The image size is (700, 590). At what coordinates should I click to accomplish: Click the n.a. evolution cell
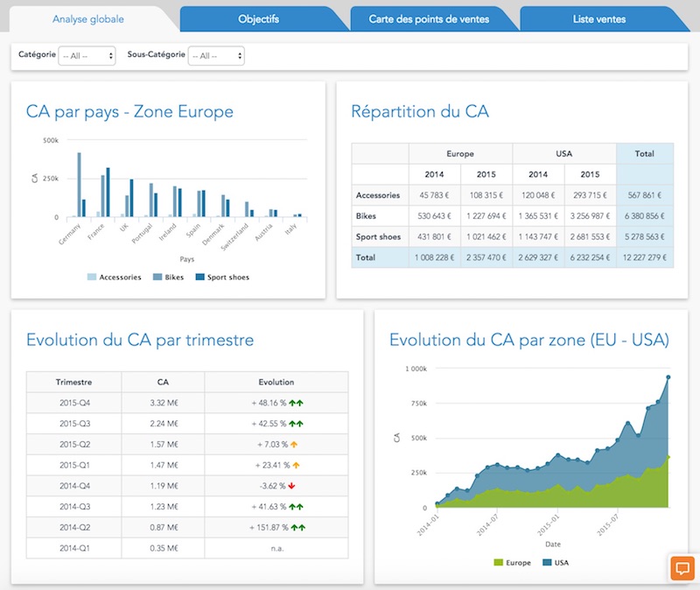[x=276, y=548]
